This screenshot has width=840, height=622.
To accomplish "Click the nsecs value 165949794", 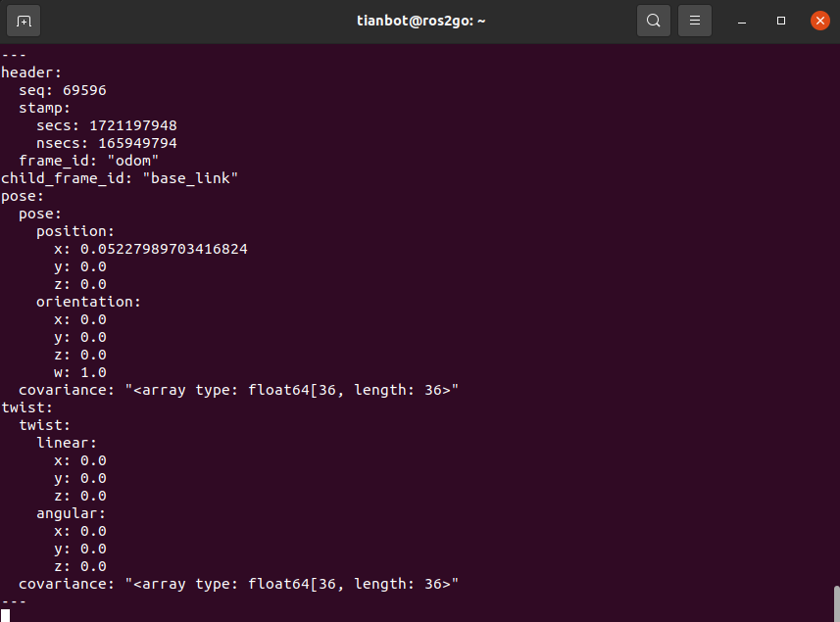I will pyautogui.click(x=137, y=143).
